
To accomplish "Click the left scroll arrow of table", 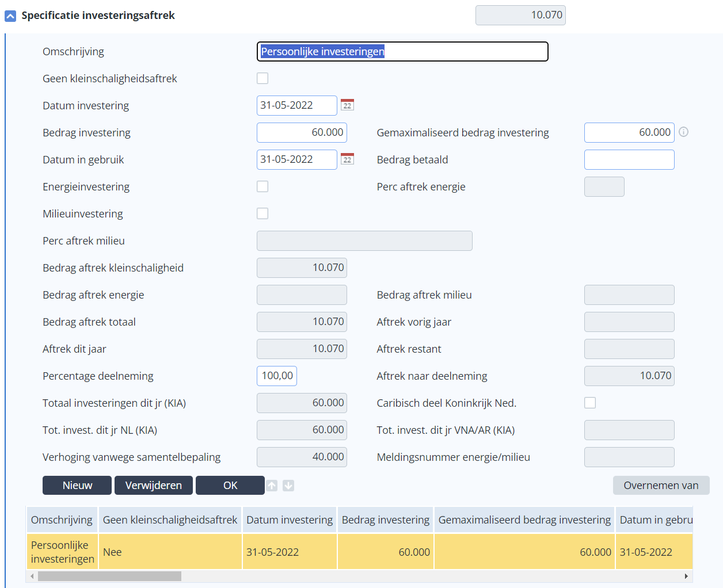I will [32, 576].
